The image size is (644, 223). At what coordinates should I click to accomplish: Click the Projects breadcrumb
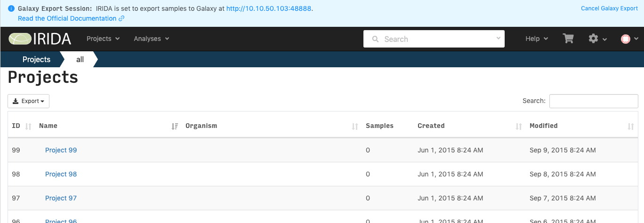(36, 59)
